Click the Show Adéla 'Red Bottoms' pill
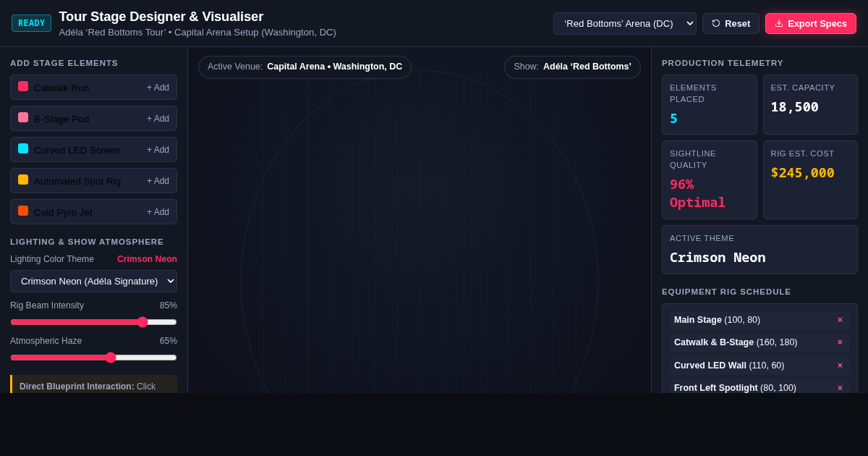 click(x=572, y=67)
